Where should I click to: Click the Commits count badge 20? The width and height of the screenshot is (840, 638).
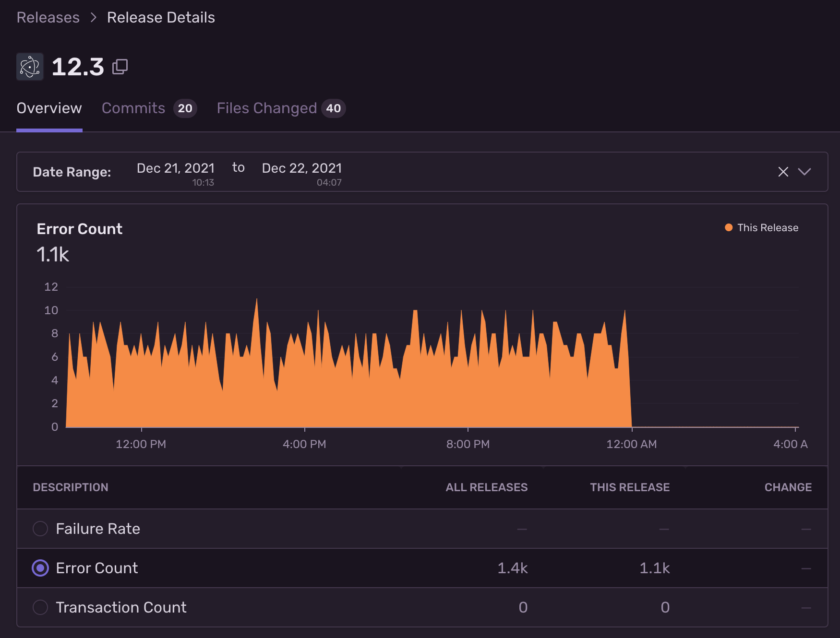tap(185, 108)
